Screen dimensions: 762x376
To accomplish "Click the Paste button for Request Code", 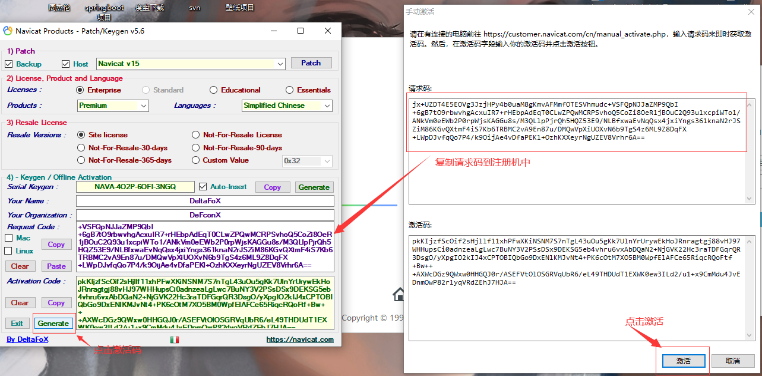I will pos(56,266).
